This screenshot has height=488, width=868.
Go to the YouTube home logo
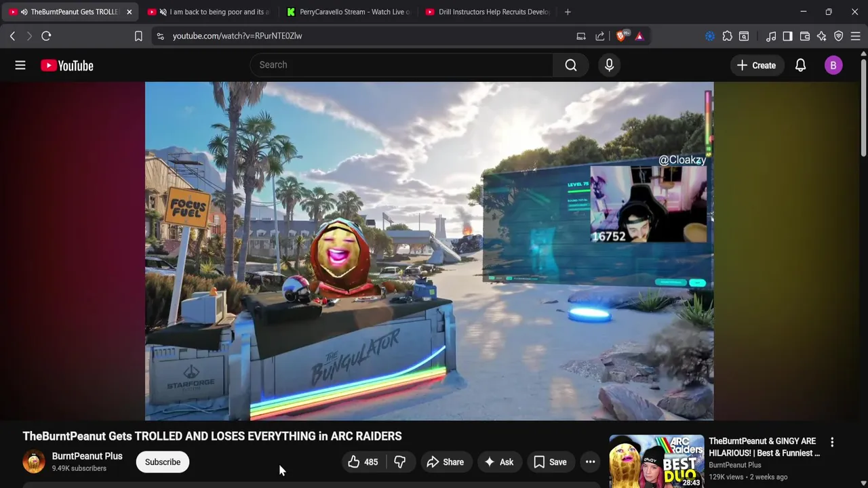pyautogui.click(x=66, y=65)
